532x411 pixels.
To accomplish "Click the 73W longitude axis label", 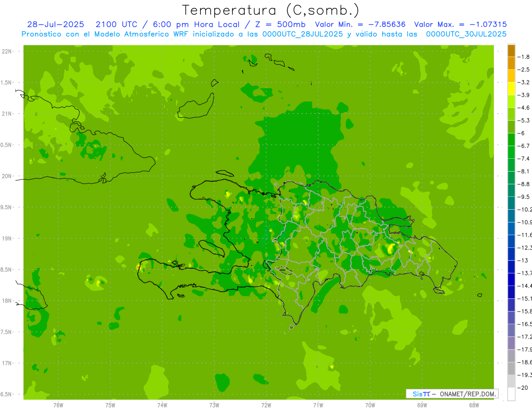I will click(214, 405).
